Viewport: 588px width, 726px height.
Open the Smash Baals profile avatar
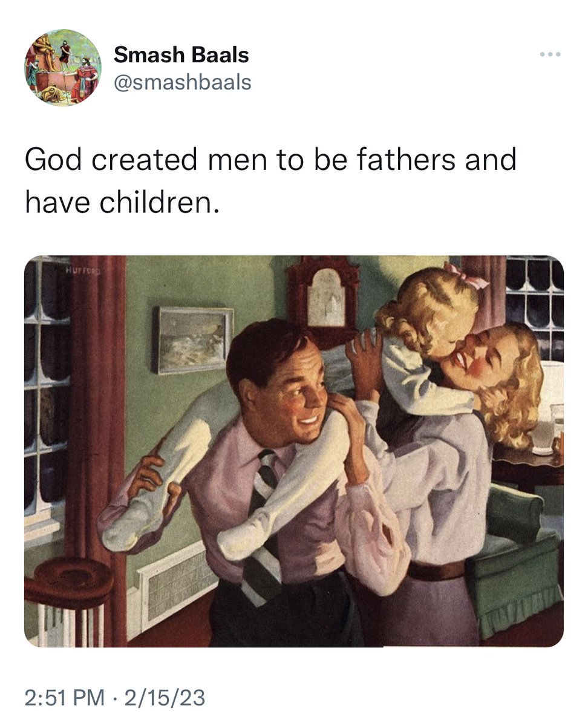click(x=63, y=67)
